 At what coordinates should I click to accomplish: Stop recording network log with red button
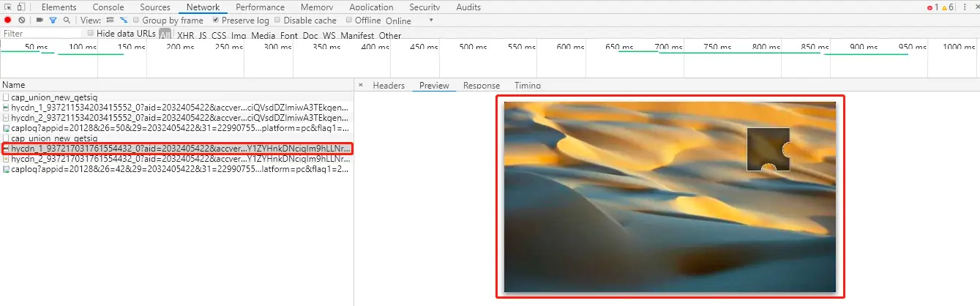point(7,20)
